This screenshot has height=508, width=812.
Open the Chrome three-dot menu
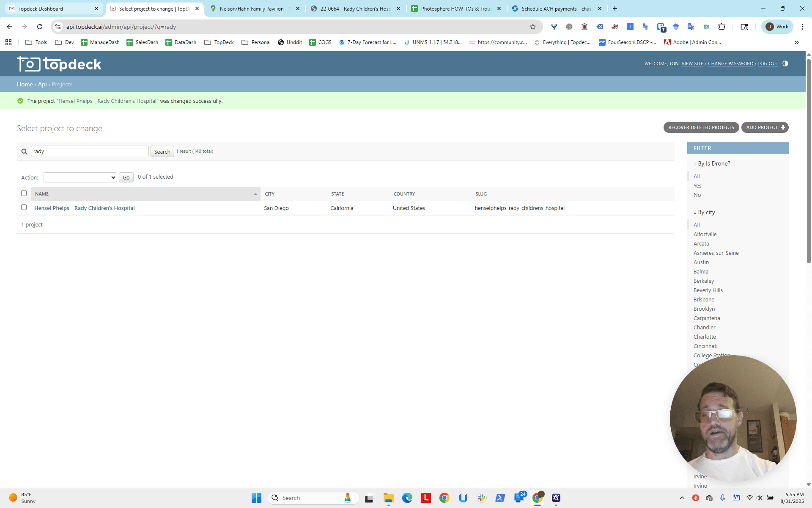[x=803, y=27]
